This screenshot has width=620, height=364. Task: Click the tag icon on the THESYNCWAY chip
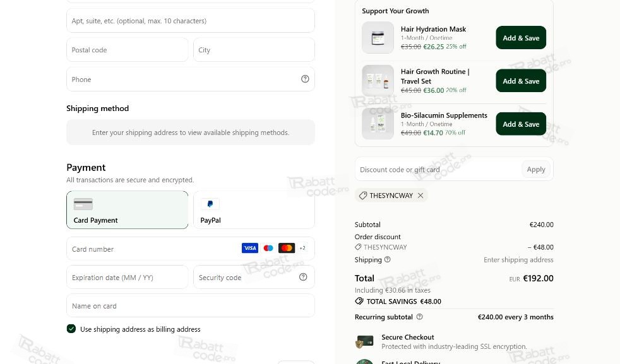pos(363,195)
